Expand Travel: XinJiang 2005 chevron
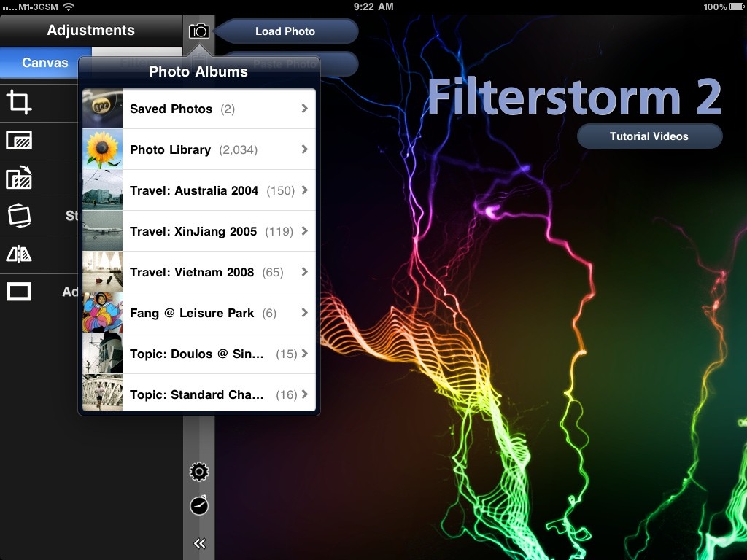747x560 pixels. tap(304, 231)
